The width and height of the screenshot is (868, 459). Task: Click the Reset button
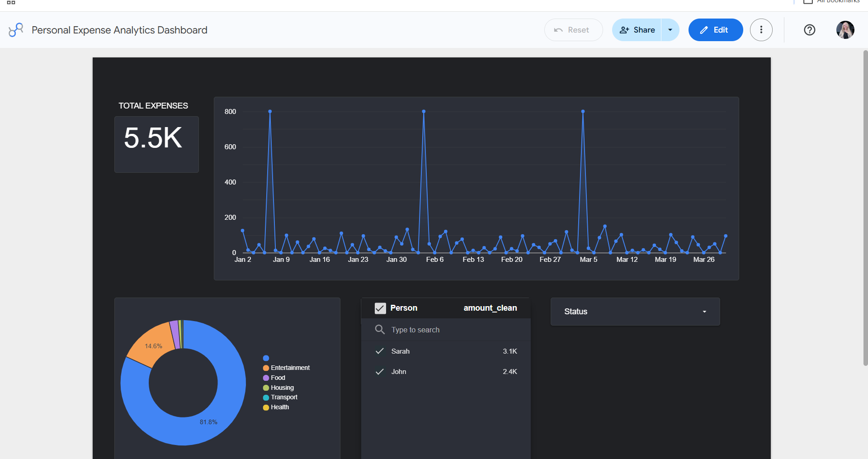(573, 30)
